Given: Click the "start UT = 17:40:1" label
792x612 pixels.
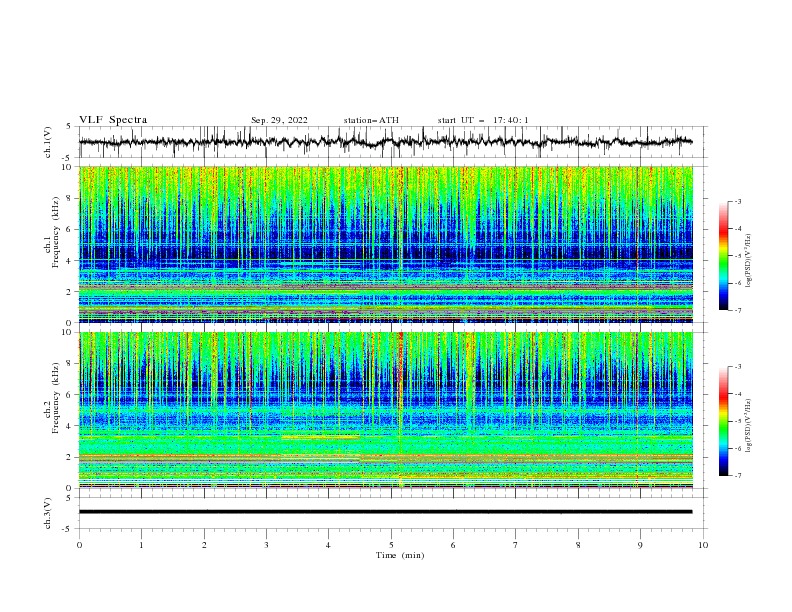Looking at the screenshot, I should (483, 120).
